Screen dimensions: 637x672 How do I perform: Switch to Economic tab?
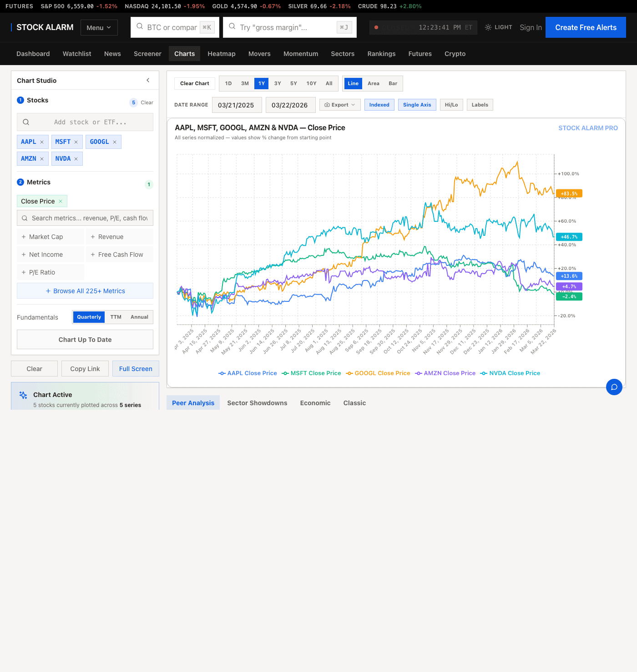coord(315,403)
